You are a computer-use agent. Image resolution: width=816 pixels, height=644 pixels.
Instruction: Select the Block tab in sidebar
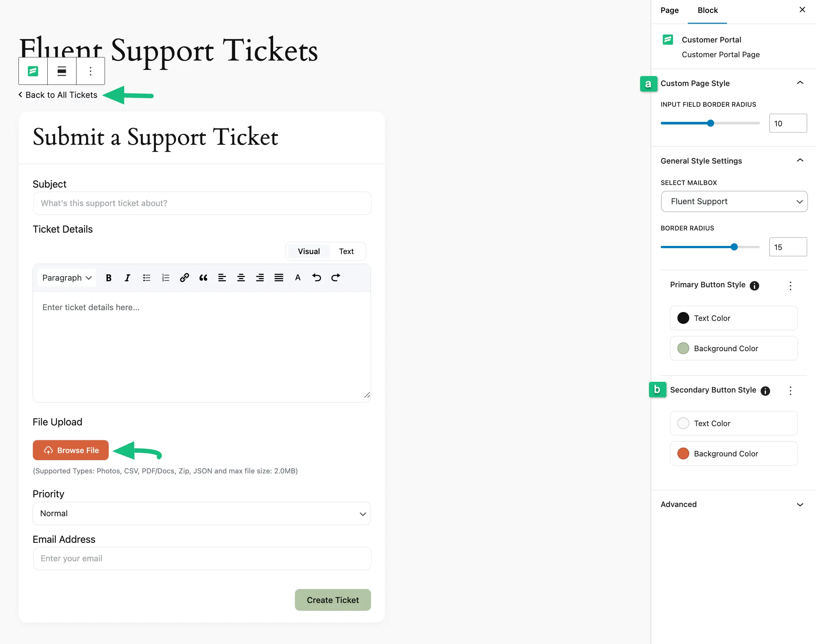click(x=707, y=11)
